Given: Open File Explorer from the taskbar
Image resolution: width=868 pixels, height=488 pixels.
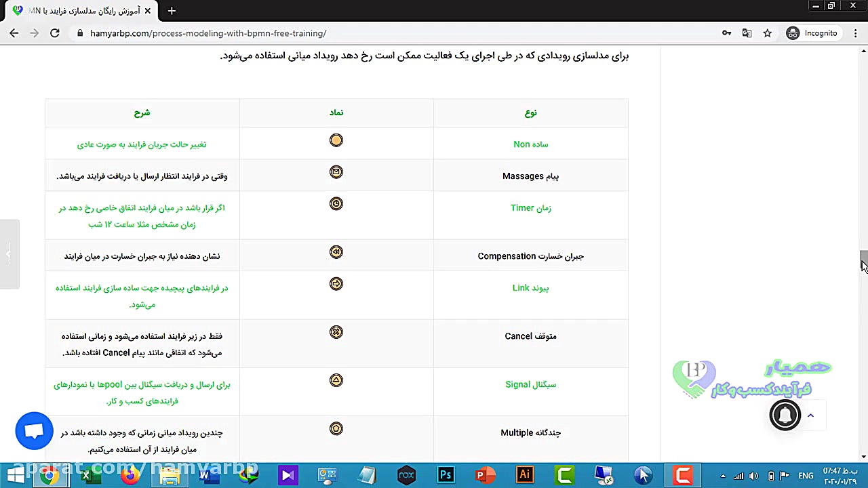Looking at the screenshot, I should click(170, 476).
